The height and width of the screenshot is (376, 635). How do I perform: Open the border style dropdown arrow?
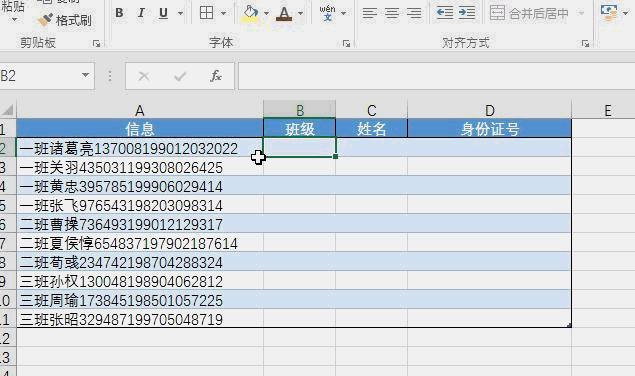click(x=223, y=13)
